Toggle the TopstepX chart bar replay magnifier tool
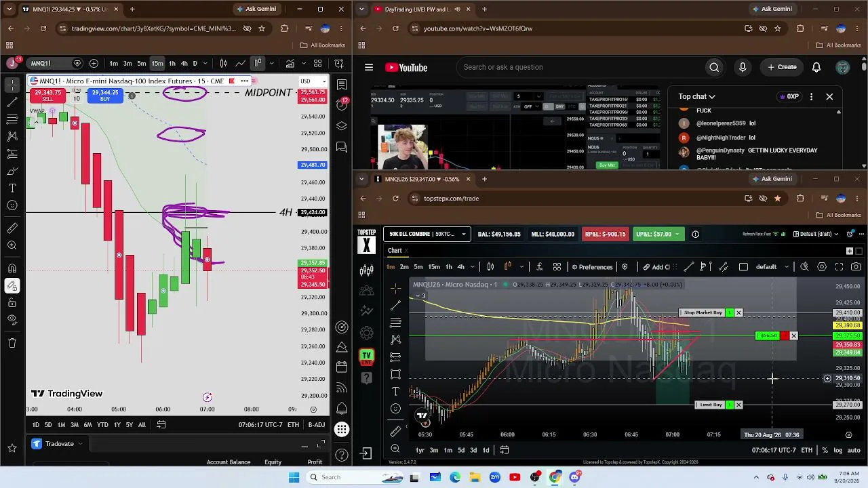The width and height of the screenshot is (868, 488). tap(804, 267)
